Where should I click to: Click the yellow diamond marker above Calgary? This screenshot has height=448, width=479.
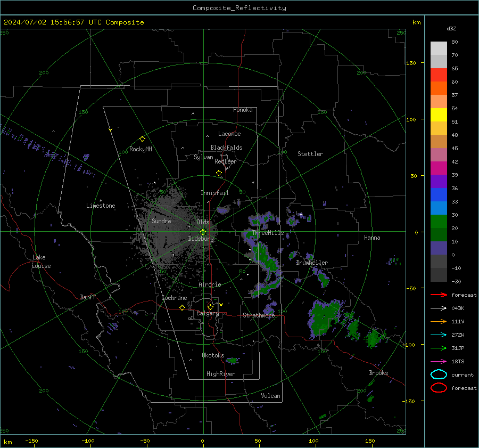point(210,307)
